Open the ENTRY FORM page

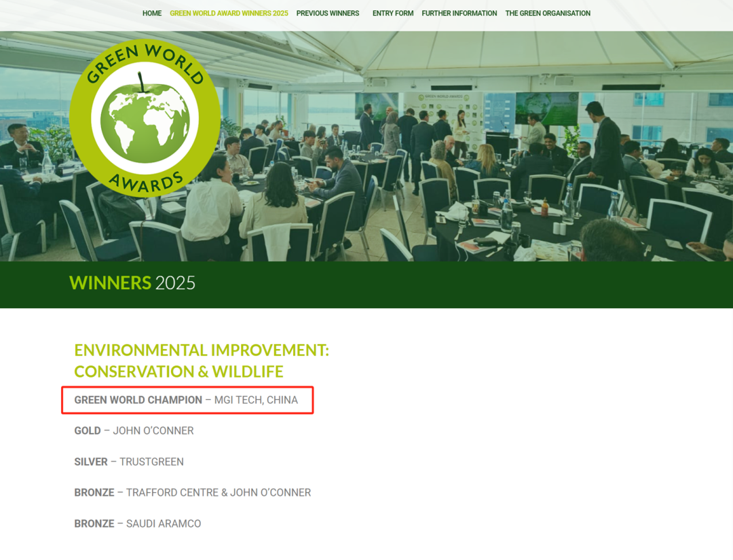393,14
